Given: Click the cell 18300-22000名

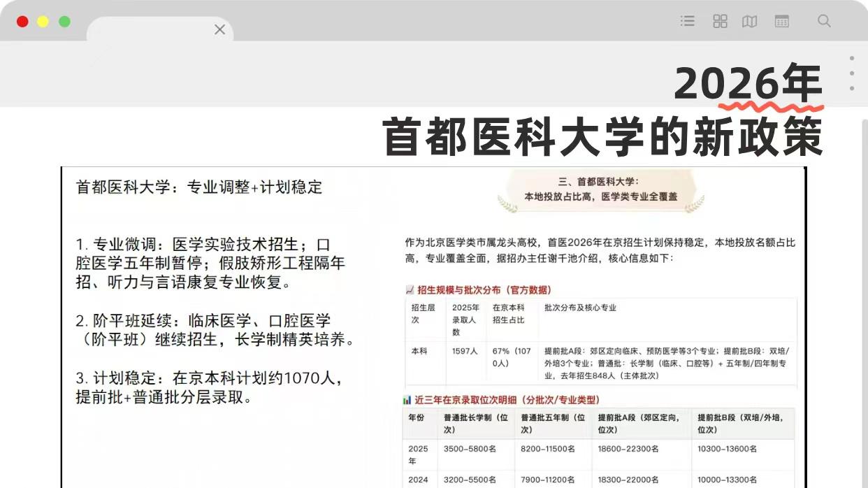Looking at the screenshot, I should [x=628, y=480].
